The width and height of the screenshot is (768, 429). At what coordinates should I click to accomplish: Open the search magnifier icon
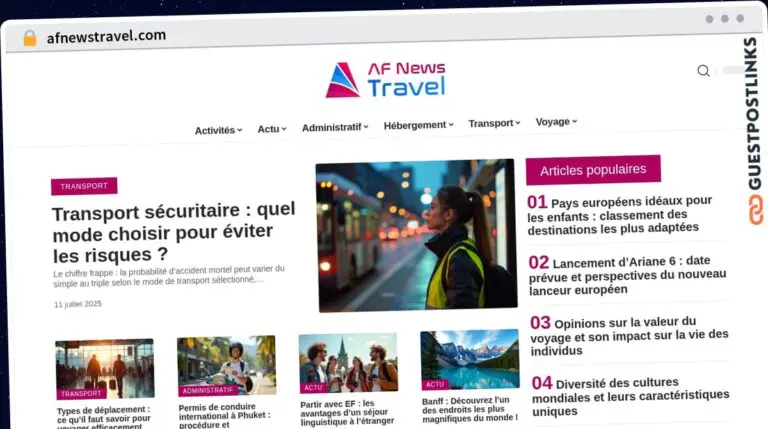703,71
